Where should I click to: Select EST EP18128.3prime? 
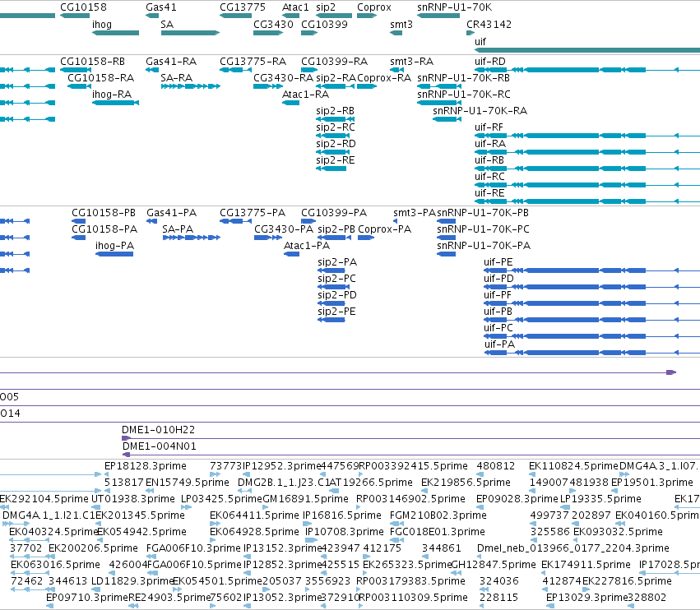[107, 474]
